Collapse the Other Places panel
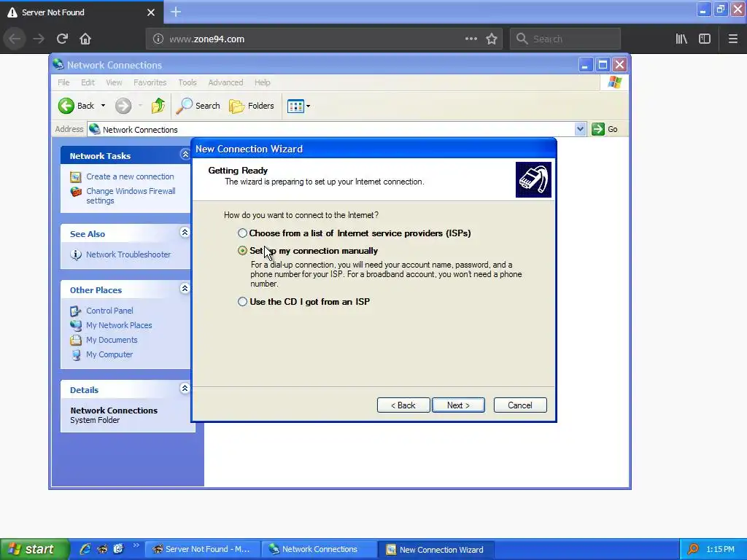Image resolution: width=747 pixels, height=560 pixels. point(185,289)
